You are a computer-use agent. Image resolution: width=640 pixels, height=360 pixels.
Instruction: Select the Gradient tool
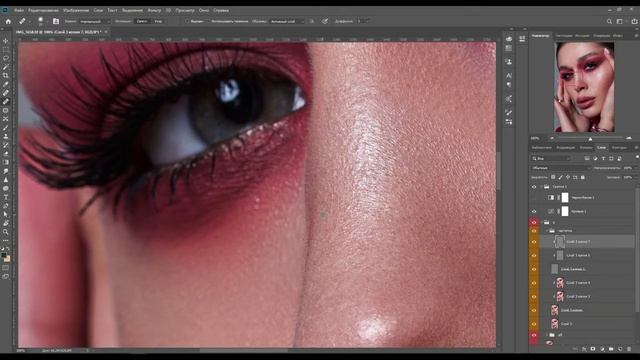6,162
